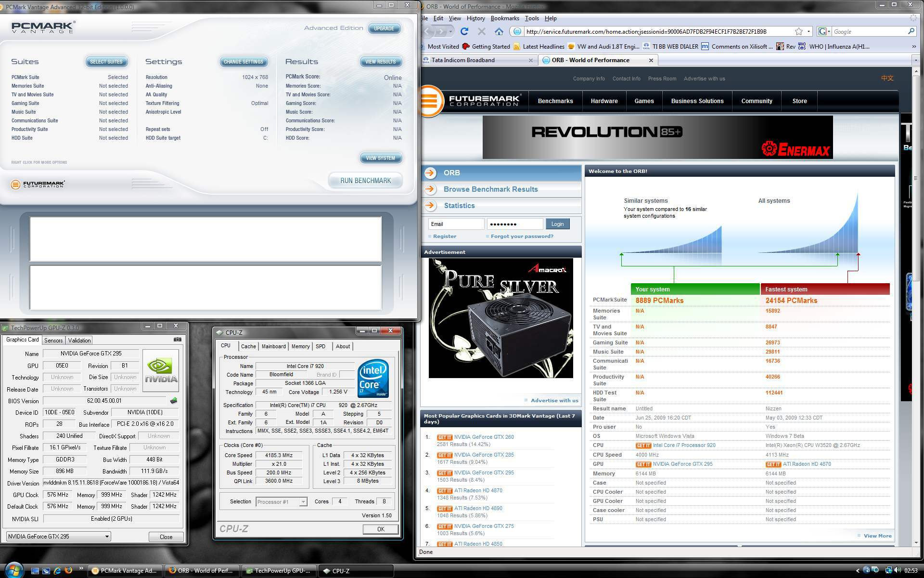Switch to the Mainboard tab in CPU-Z
The height and width of the screenshot is (578, 924).
click(274, 346)
